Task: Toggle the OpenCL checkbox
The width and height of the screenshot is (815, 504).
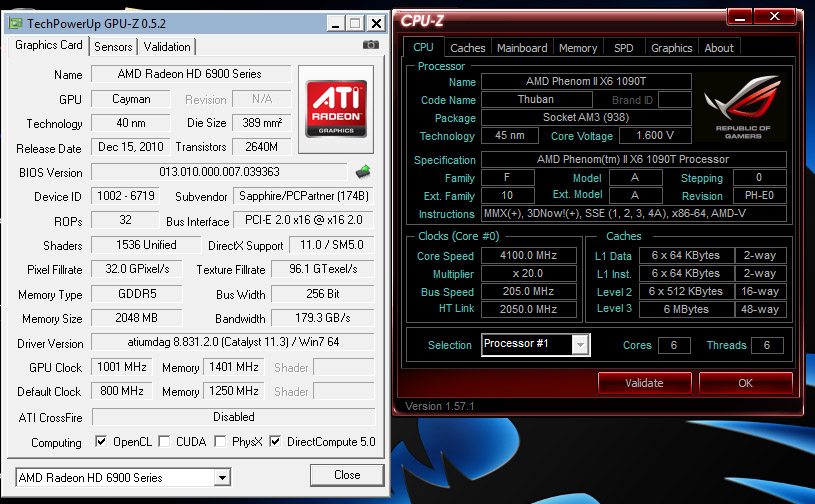Action: [101, 442]
